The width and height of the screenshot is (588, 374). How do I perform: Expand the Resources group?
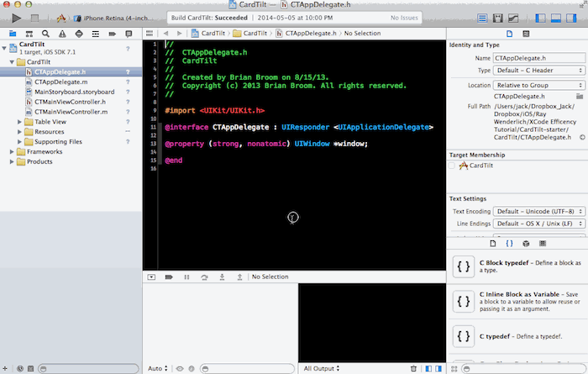click(x=19, y=132)
